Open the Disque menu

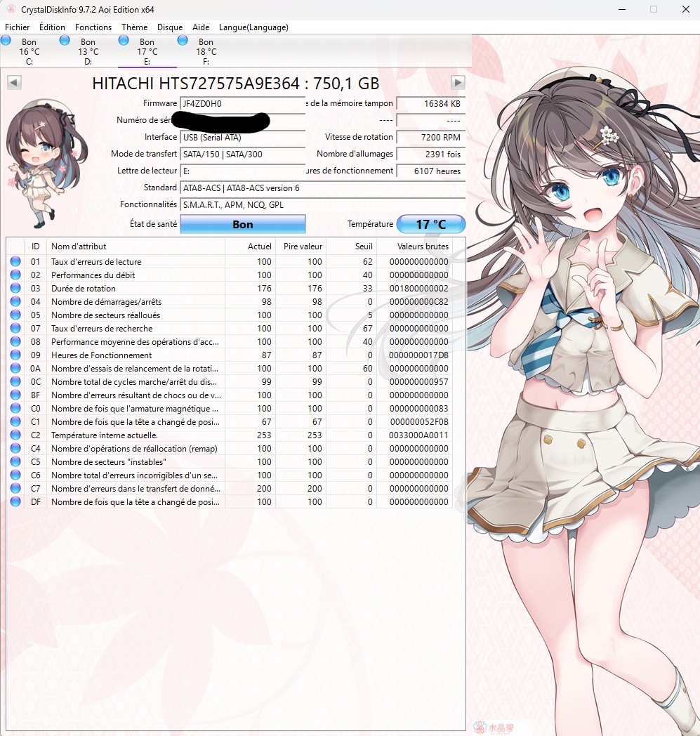[x=170, y=27]
